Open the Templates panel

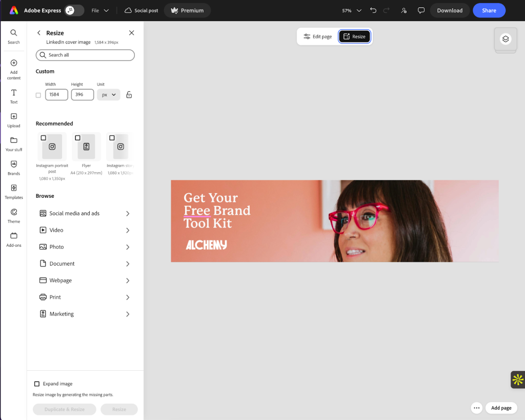coord(14,192)
